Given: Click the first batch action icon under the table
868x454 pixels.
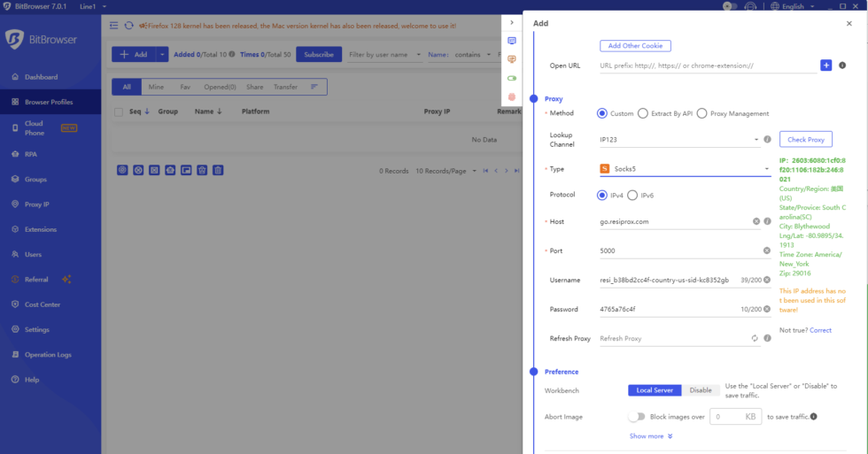Looking at the screenshot, I should point(122,170).
